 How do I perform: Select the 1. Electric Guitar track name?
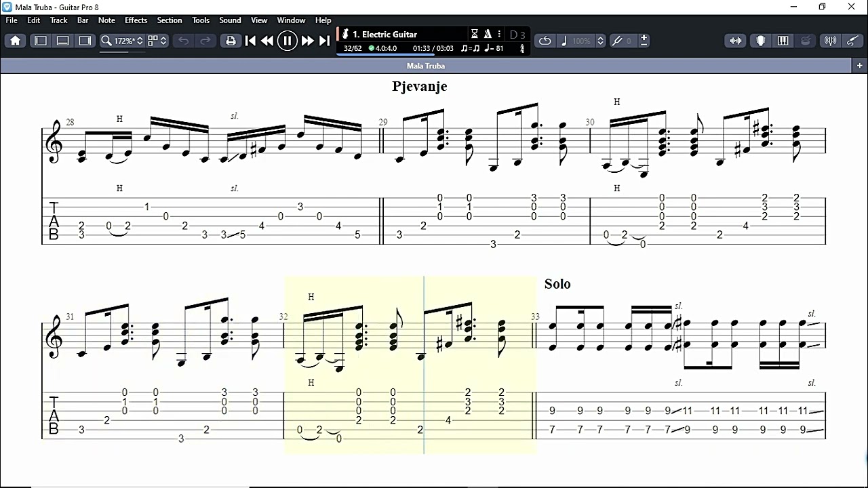click(x=384, y=34)
